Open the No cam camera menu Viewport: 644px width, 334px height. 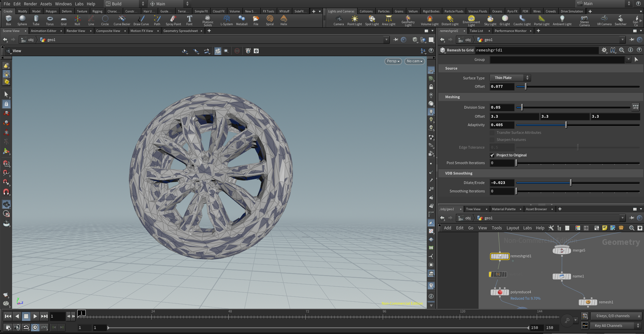point(414,61)
